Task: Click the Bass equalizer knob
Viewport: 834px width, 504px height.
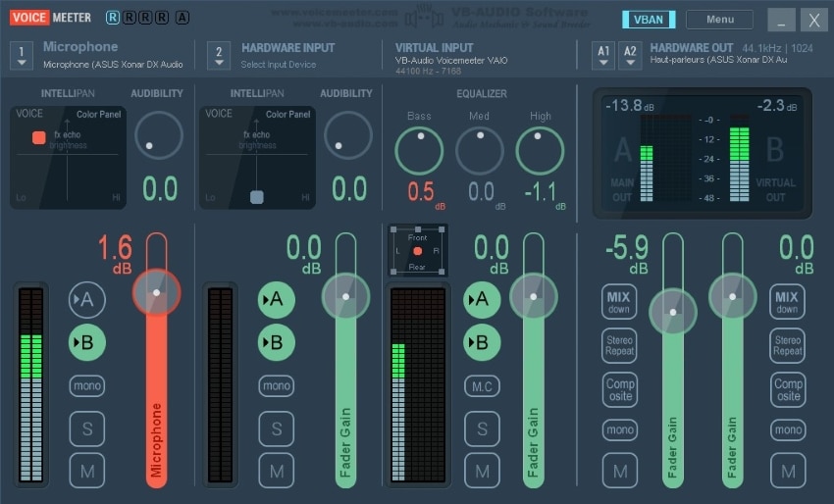Action: pyautogui.click(x=419, y=151)
